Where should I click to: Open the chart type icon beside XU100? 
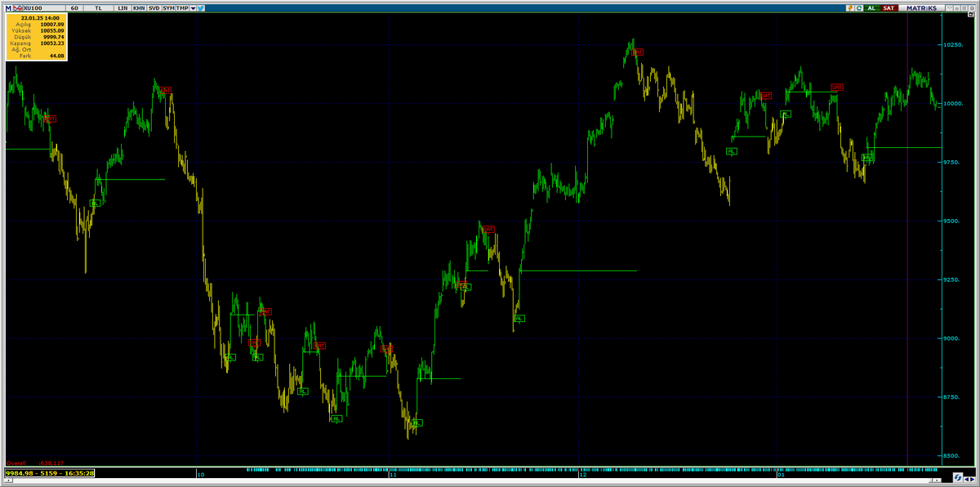coord(17,8)
